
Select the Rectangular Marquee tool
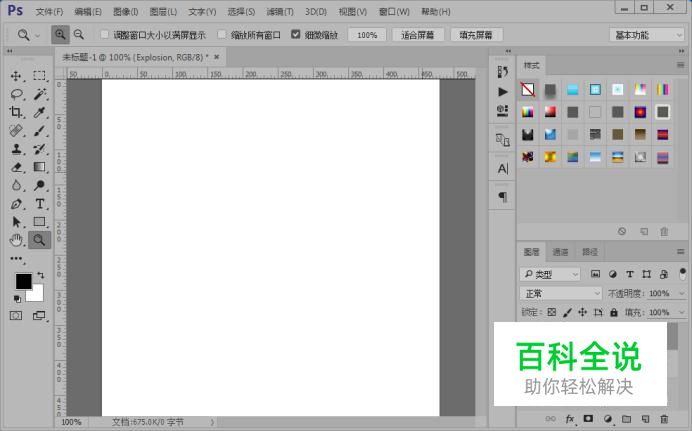(x=39, y=76)
